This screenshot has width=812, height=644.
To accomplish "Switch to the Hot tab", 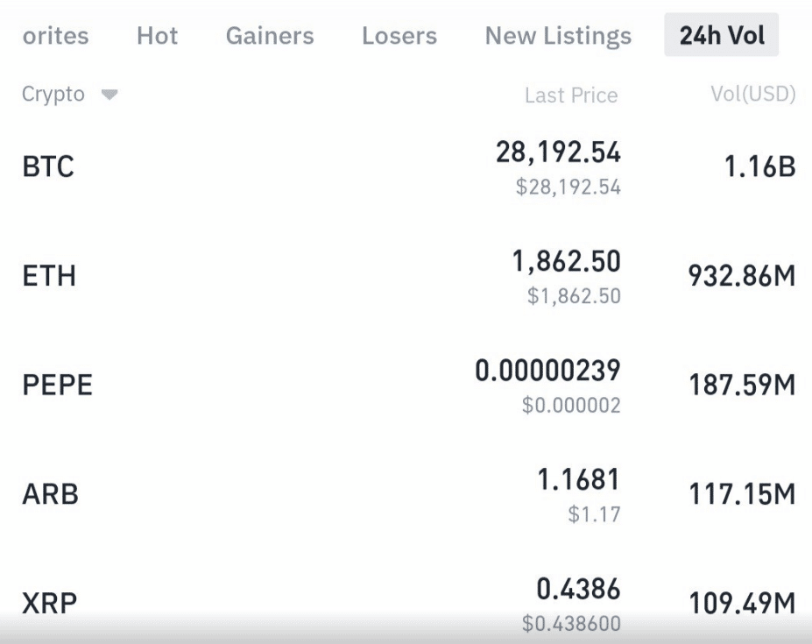I will 157,36.
